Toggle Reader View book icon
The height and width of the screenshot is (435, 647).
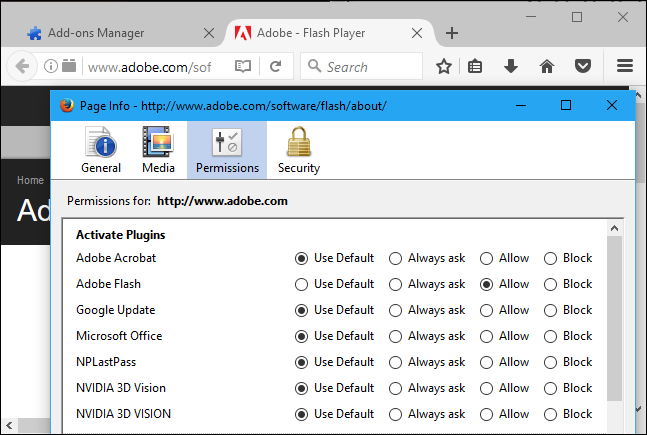tap(243, 67)
